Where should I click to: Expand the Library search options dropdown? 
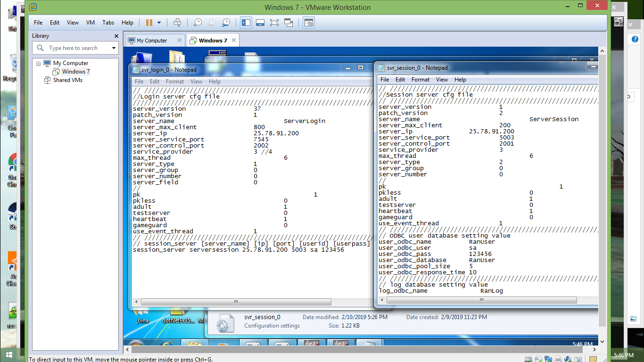pyautogui.click(x=114, y=48)
